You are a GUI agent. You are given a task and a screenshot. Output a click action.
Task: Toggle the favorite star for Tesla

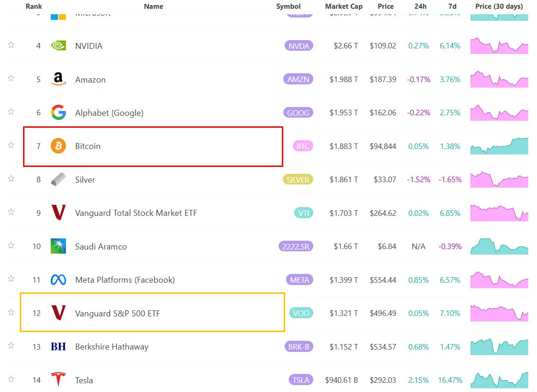point(11,379)
